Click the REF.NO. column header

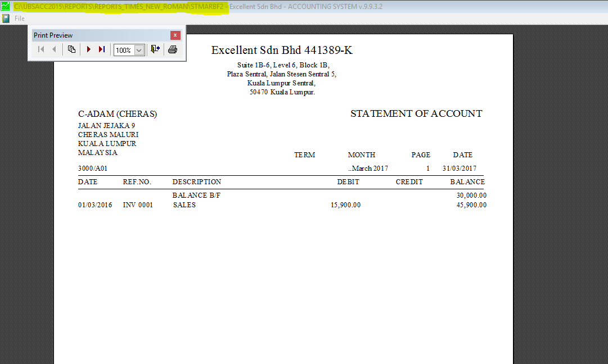[x=137, y=181]
